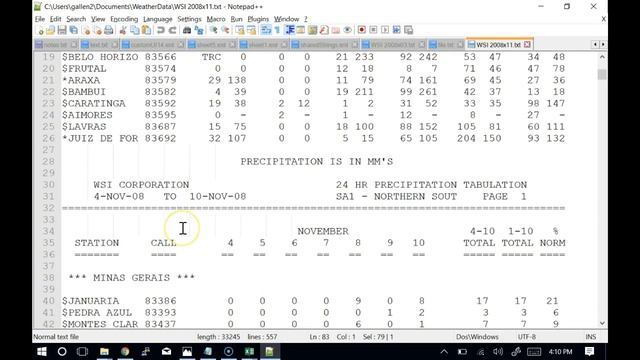Open Excel from the taskbar
The height and width of the screenshot is (360, 640).
point(249,351)
